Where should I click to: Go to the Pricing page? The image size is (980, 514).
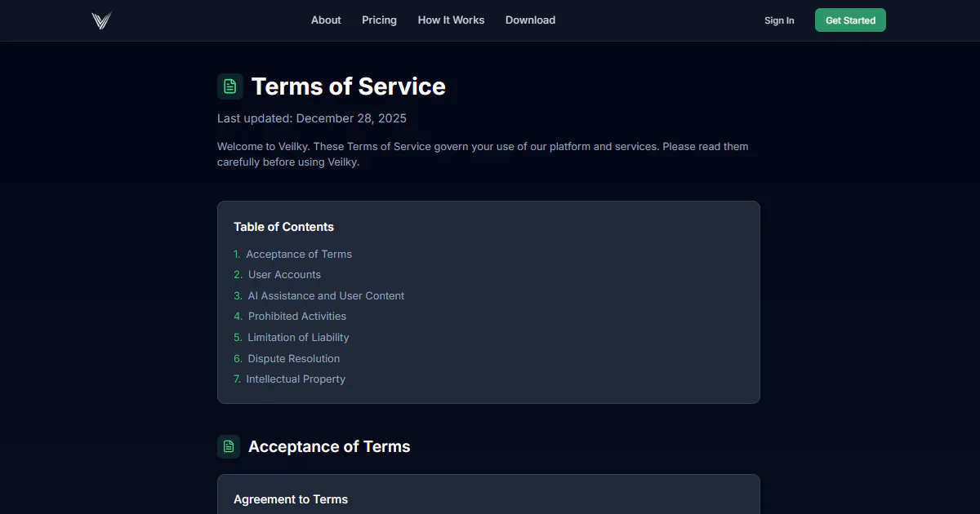[x=380, y=20]
